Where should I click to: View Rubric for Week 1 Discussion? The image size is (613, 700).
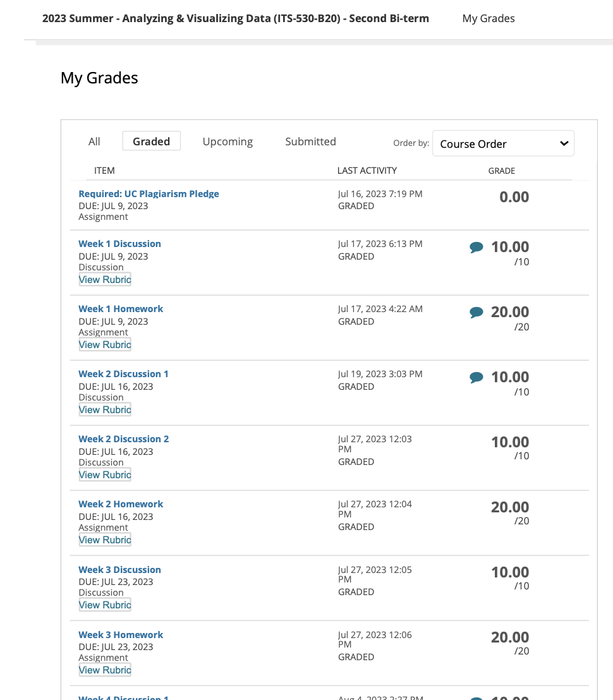click(x=105, y=280)
